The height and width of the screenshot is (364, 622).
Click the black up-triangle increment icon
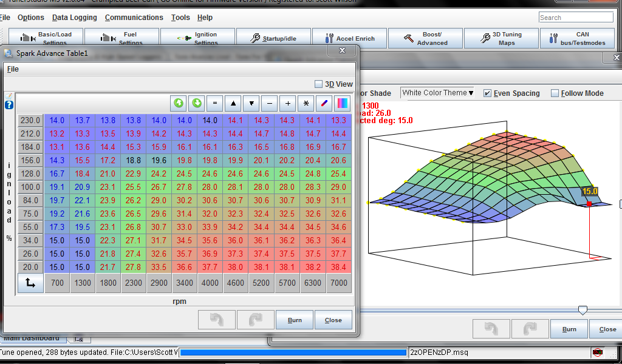pos(234,103)
